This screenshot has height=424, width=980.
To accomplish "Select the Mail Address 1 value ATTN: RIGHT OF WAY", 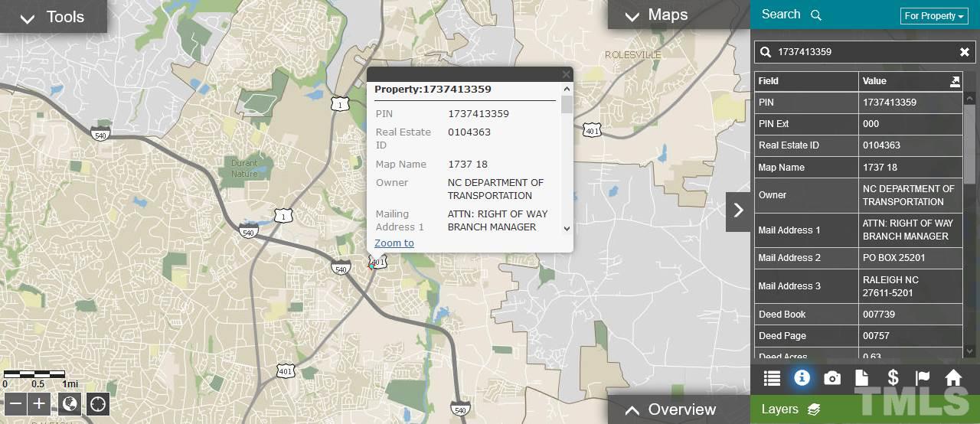I will point(910,230).
